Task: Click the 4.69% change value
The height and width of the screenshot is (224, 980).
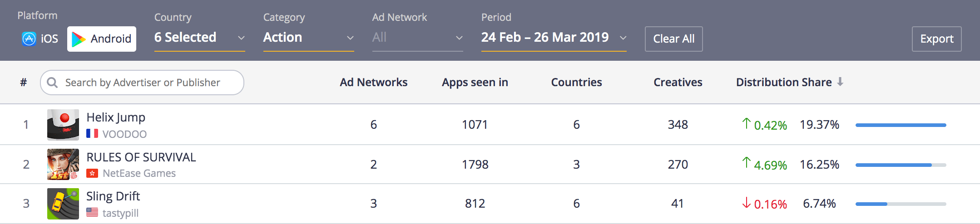Action: coord(770,166)
